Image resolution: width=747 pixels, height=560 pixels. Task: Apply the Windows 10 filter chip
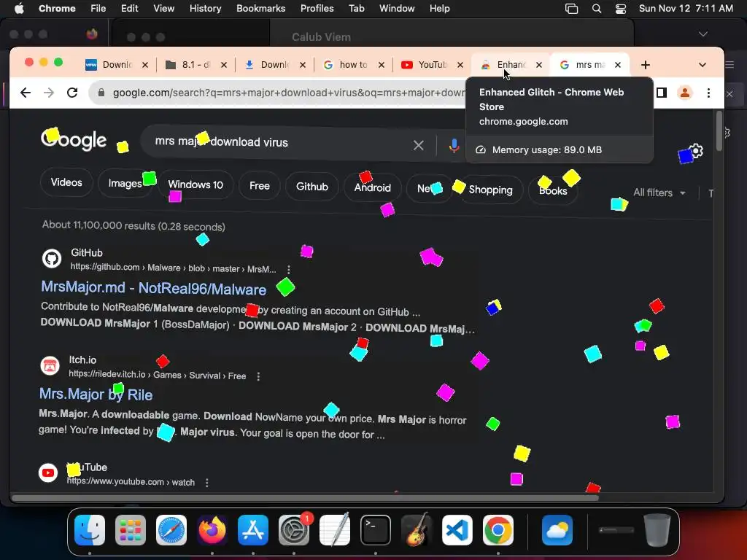(x=196, y=184)
